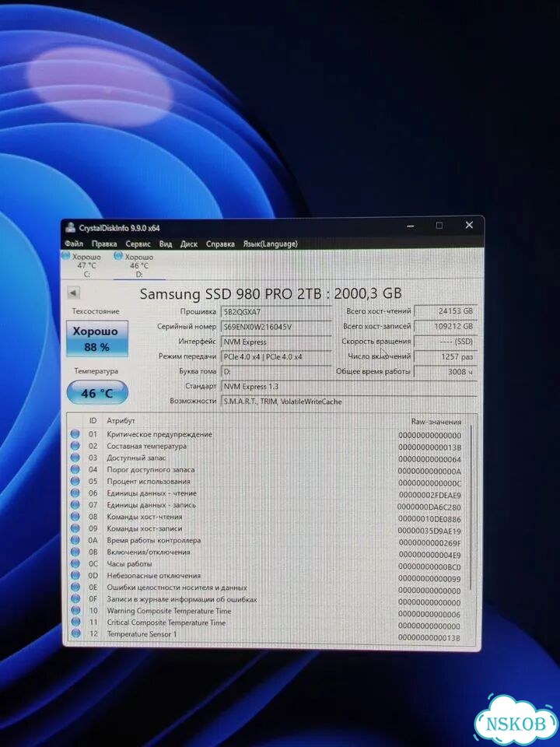Click the Общее время работы 3008 ч value

point(445,372)
